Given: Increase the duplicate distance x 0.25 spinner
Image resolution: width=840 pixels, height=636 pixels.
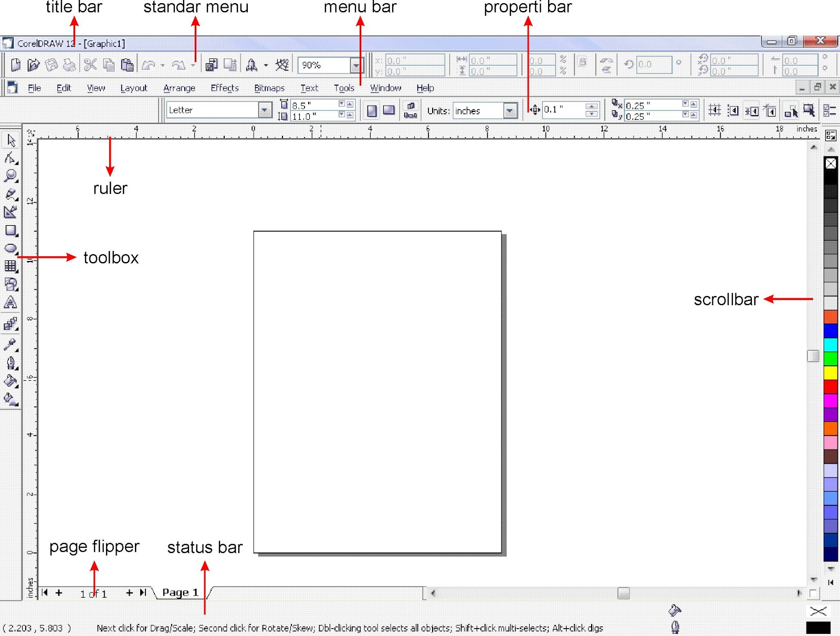Looking at the screenshot, I should click(x=694, y=104).
